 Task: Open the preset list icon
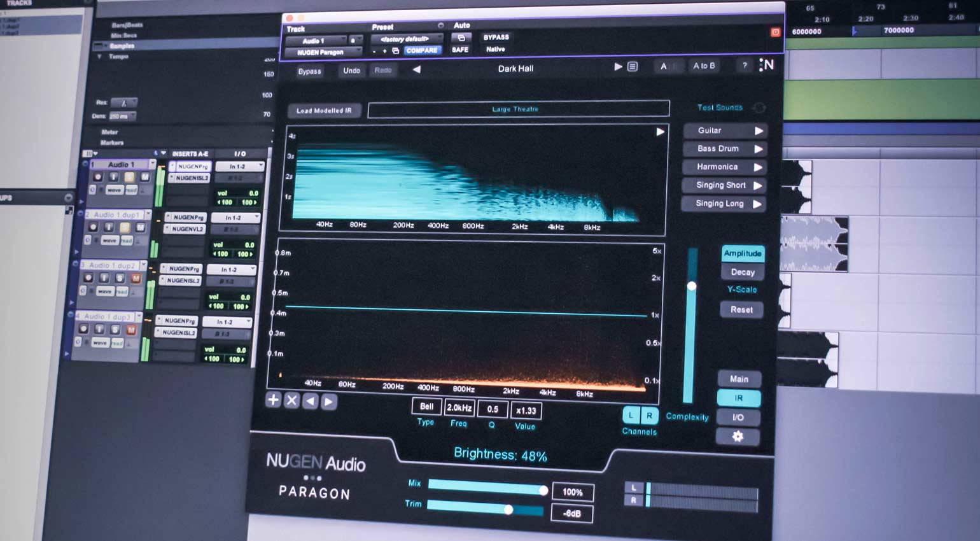pyautogui.click(x=633, y=66)
